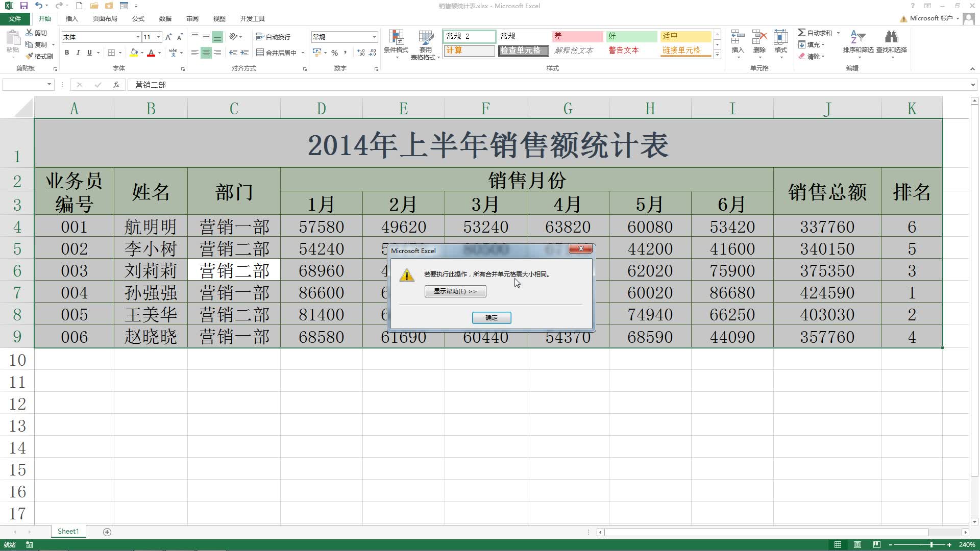The width and height of the screenshot is (980, 551).
Task: Click 确定 in the warning dialog
Action: click(x=491, y=317)
